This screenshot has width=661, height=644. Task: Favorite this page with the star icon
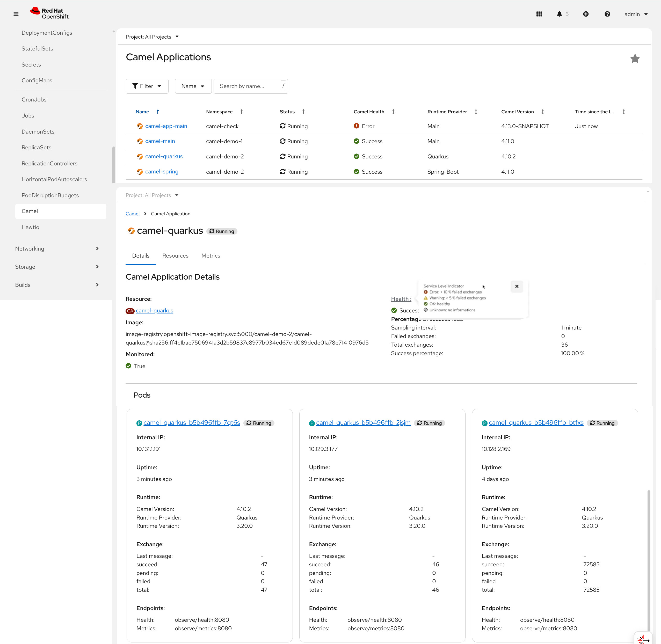pos(635,58)
